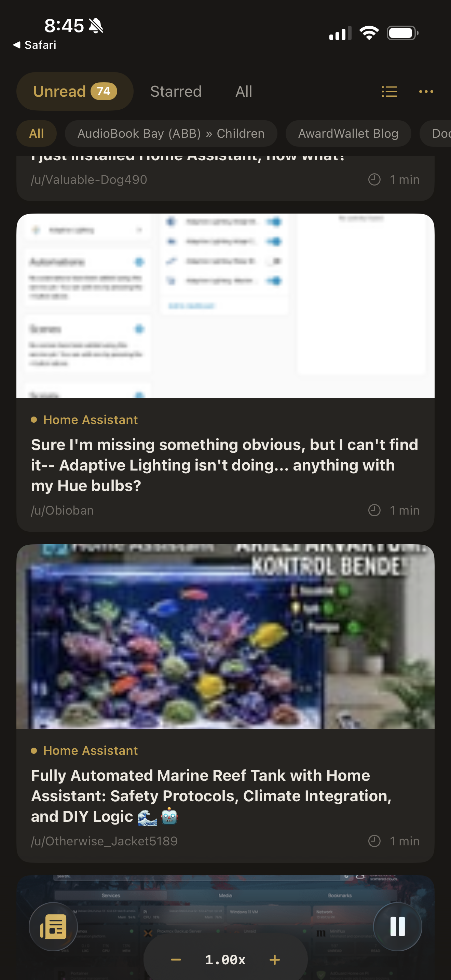The image size is (451, 980).
Task: Tap the 1.00x speed value
Action: (x=225, y=959)
